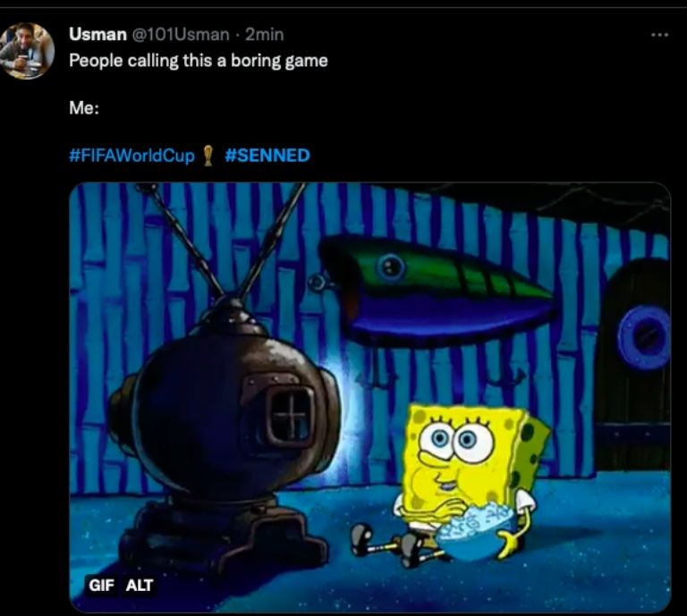Viewport: 687px width, 616px height.
Task: Click SpongeBob's face in the GIF
Action: (x=455, y=446)
